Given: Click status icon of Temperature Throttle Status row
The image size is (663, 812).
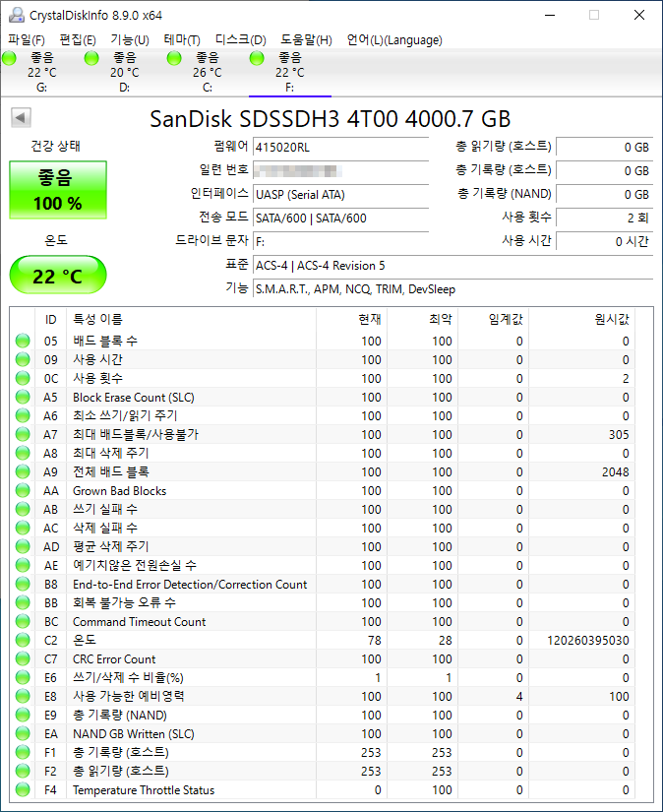Looking at the screenshot, I should pos(23,789).
